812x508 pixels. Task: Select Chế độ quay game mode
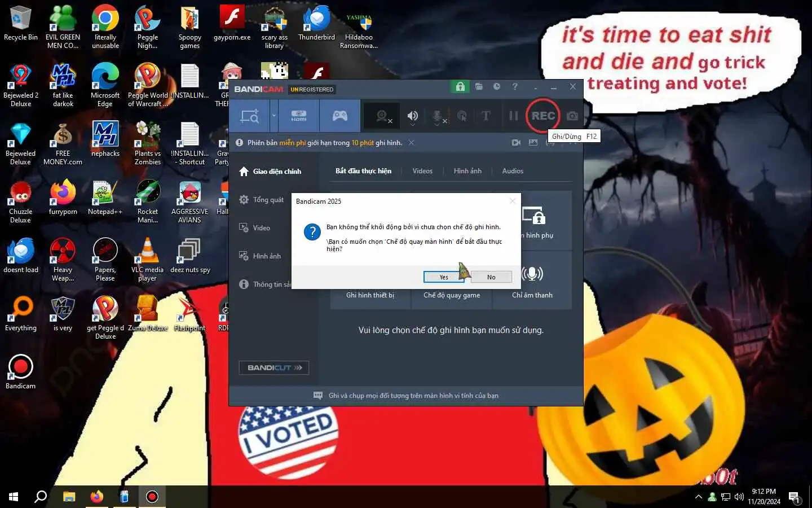[x=452, y=295]
